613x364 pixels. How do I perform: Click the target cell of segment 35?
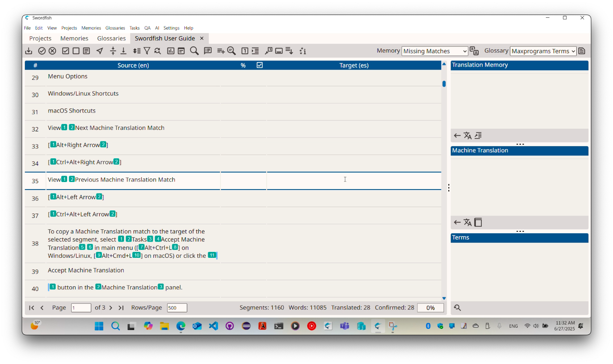pyautogui.click(x=354, y=181)
